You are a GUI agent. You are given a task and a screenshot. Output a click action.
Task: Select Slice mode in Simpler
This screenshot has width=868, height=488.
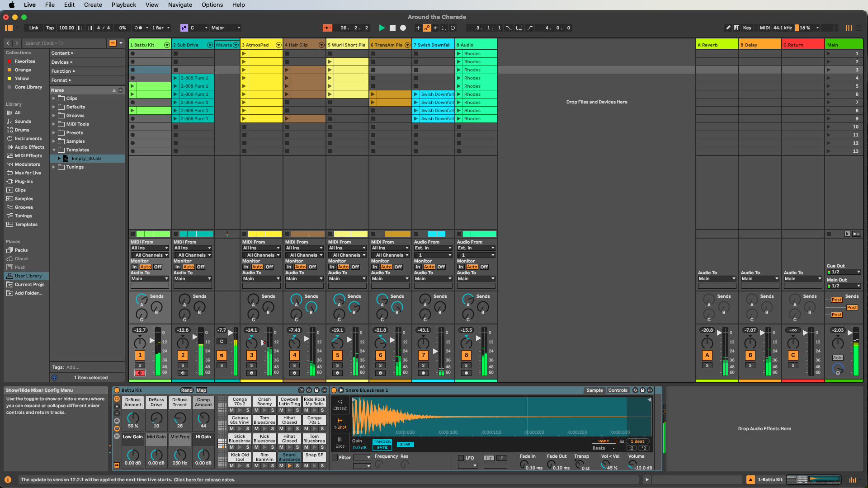(340, 442)
